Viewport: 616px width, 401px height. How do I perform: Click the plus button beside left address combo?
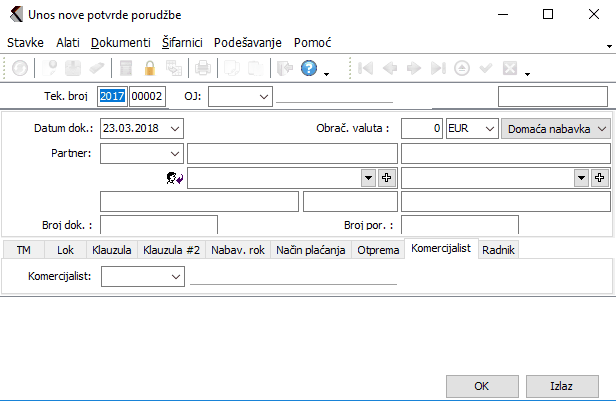click(x=386, y=177)
